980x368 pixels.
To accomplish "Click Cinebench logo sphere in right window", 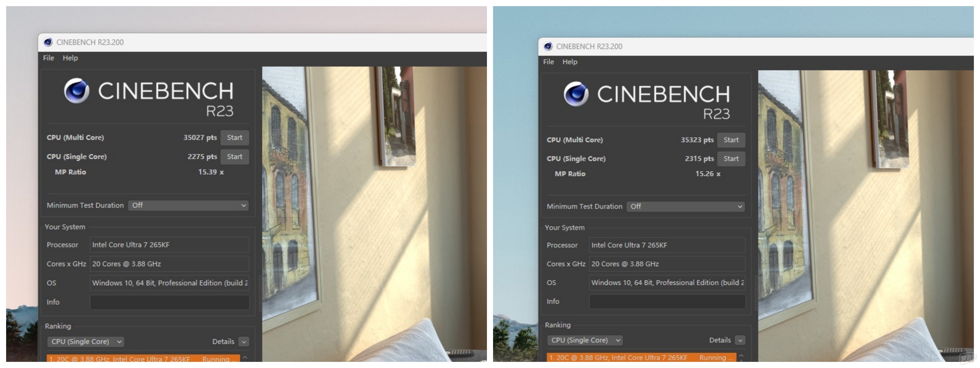I will (576, 94).
